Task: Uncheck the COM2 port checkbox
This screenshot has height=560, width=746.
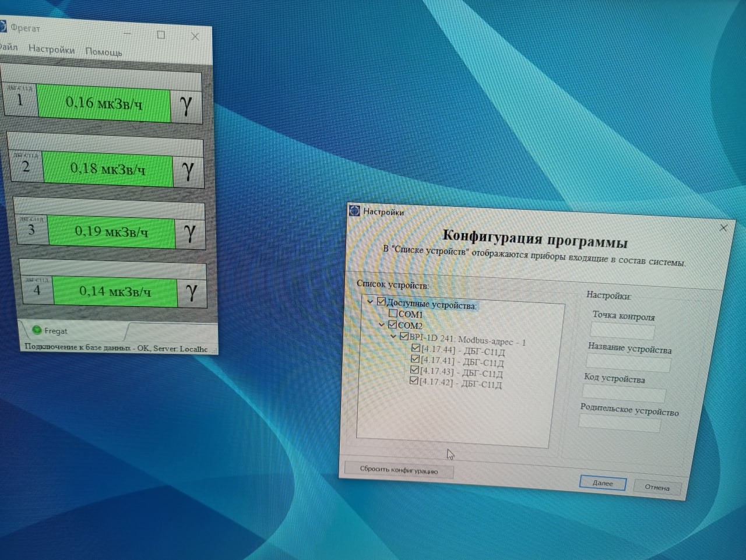Action: pos(392,325)
